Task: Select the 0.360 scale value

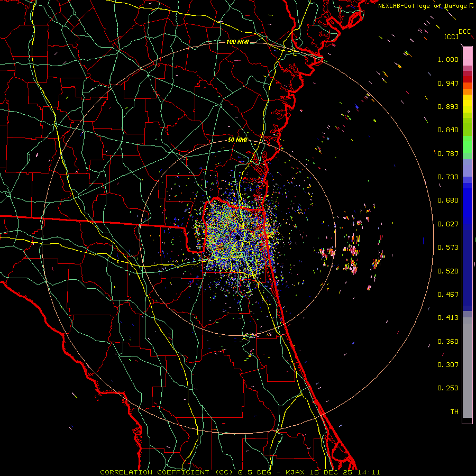Action: tap(448, 342)
